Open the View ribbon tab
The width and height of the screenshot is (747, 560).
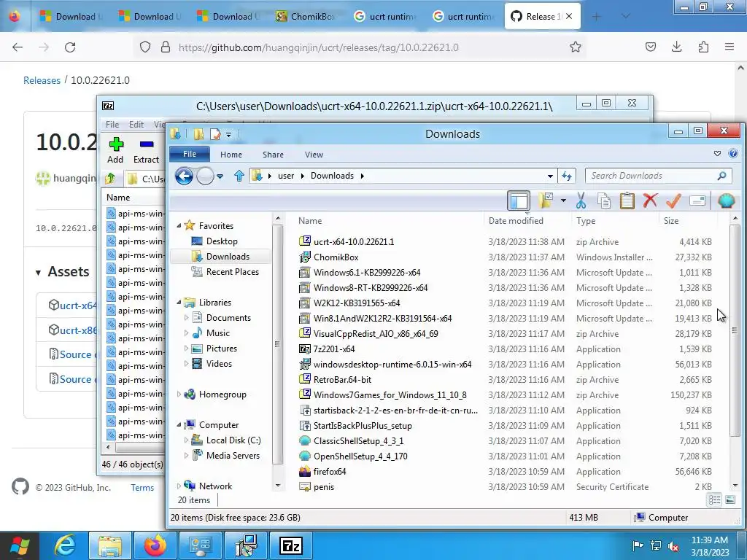(x=314, y=155)
